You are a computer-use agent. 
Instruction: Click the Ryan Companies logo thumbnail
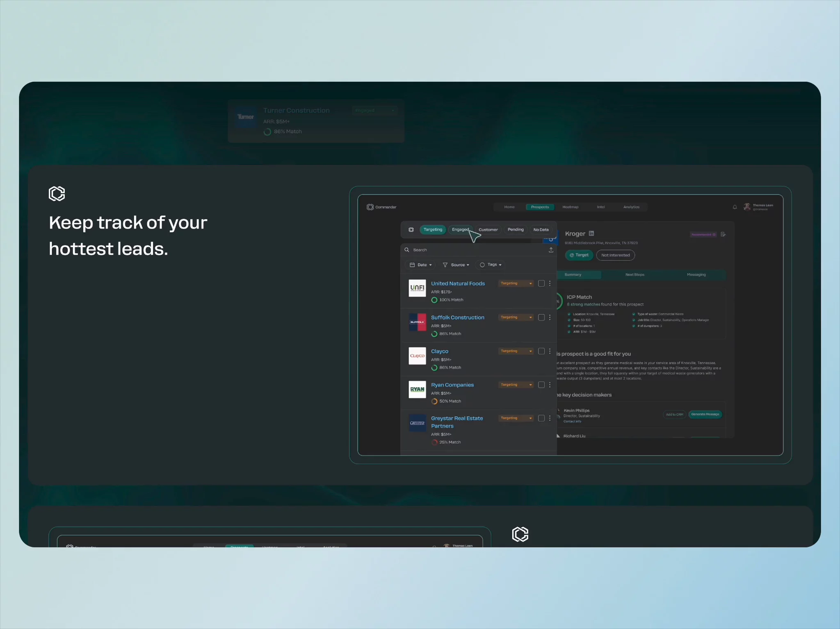pos(417,389)
